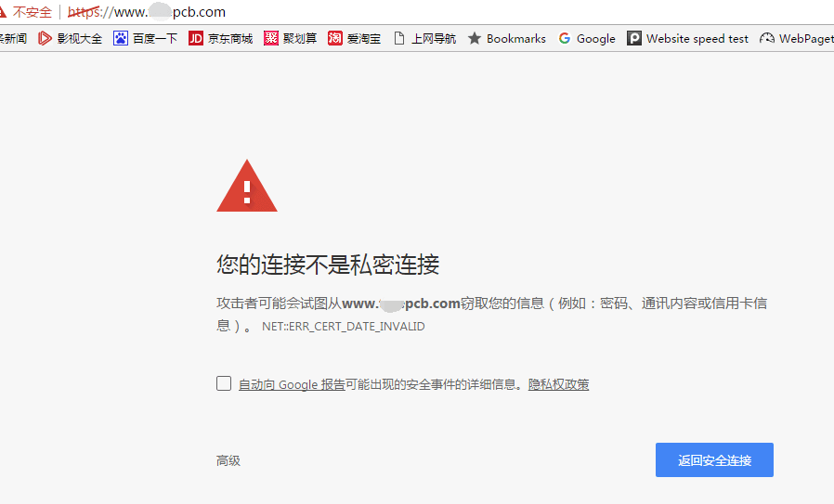Open the starred Bookmarks folder
Viewport: 834px width, 504px height.
pyautogui.click(x=506, y=39)
